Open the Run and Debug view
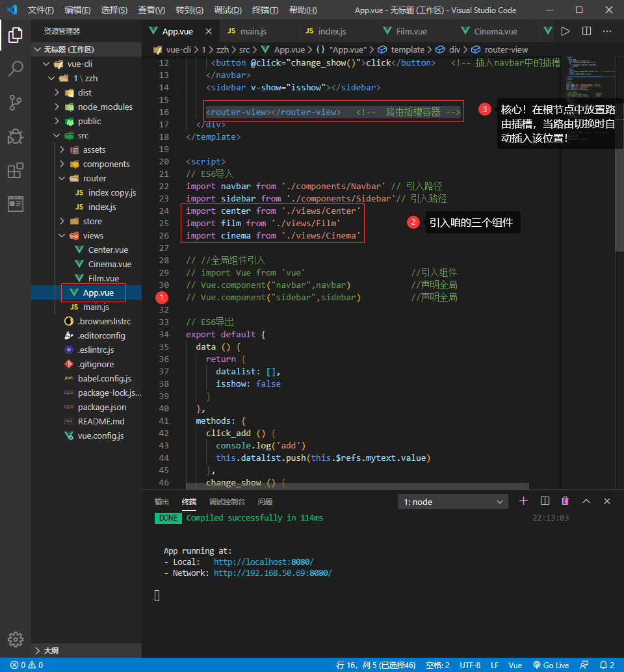Viewport: 624px width, 672px height. point(16,136)
